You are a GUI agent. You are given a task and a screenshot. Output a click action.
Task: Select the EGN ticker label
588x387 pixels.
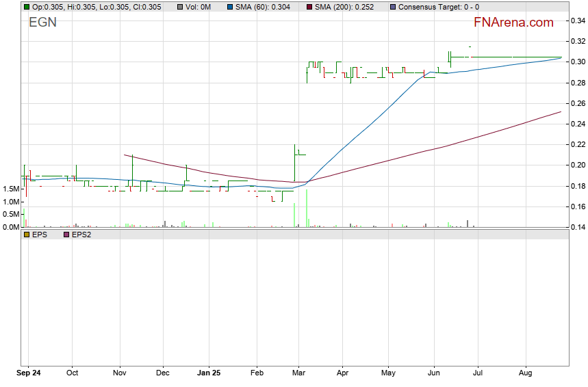point(42,23)
